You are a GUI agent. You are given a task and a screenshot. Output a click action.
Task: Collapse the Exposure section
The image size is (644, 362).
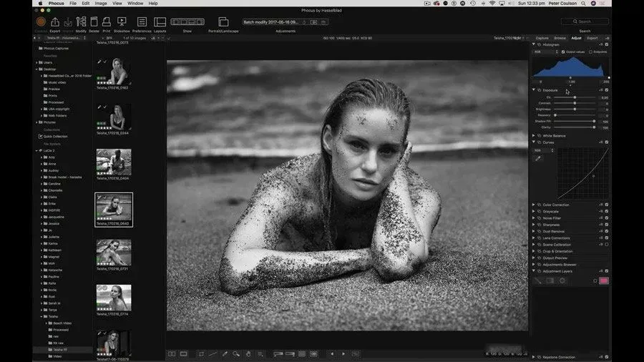(x=534, y=90)
